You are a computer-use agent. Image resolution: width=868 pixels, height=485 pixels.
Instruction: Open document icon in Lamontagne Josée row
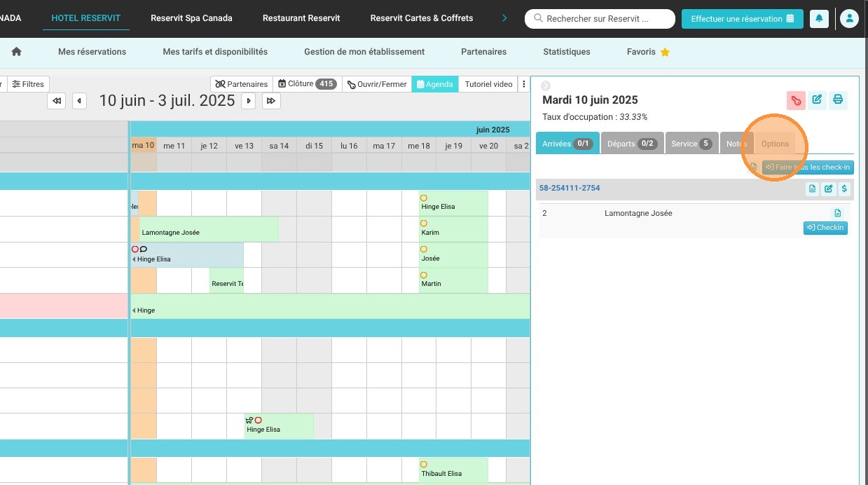click(837, 213)
